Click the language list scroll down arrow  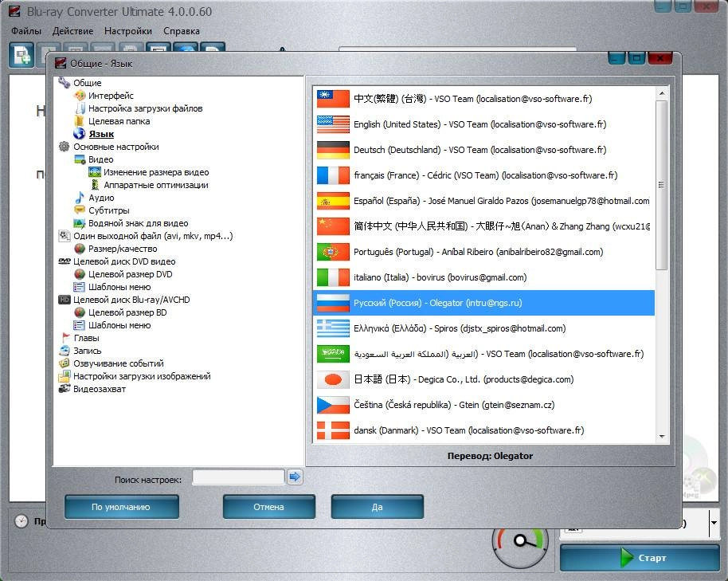[662, 437]
